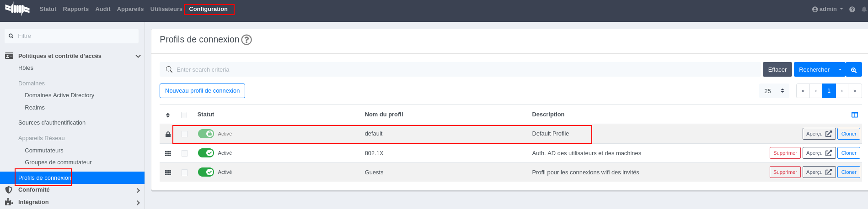Click the Nom du profil column header
The image size is (868, 209).
tap(384, 115)
